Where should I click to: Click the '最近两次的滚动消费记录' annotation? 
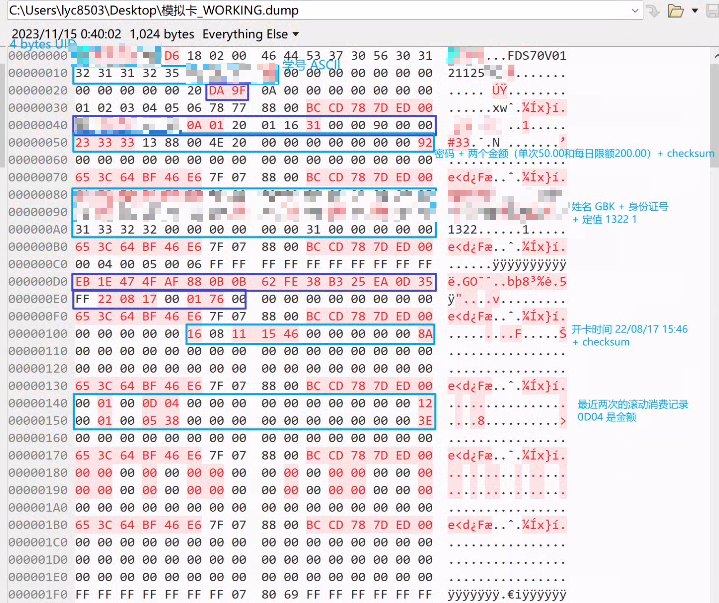(x=635, y=404)
